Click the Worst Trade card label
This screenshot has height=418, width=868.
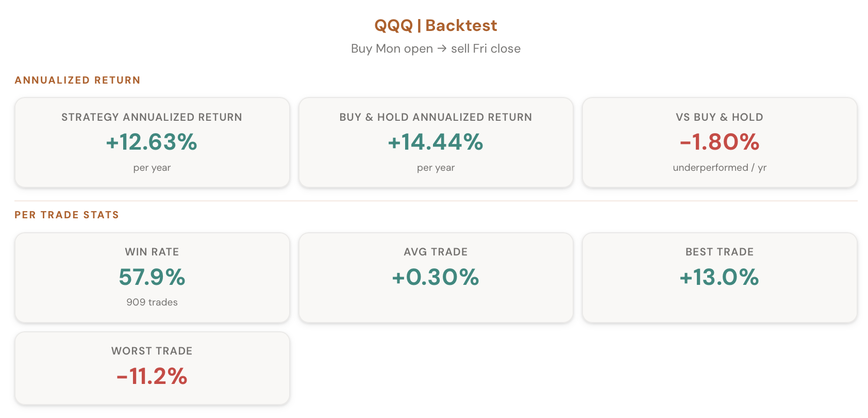click(152, 351)
